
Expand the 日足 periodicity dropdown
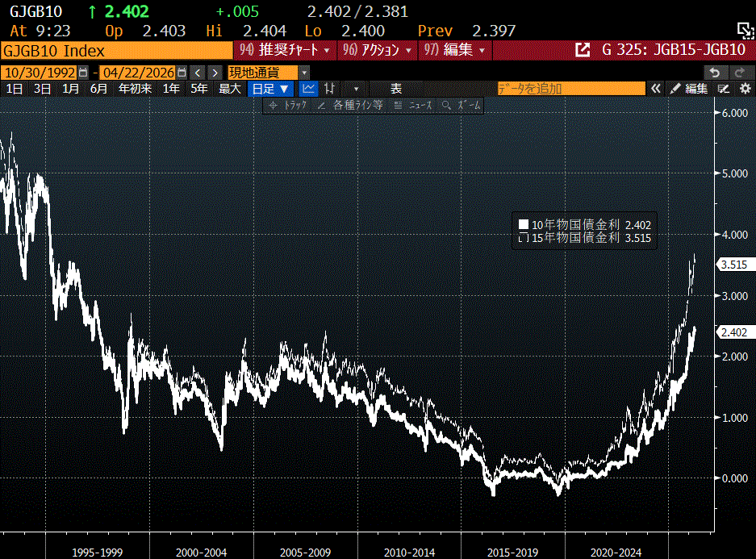click(x=269, y=89)
